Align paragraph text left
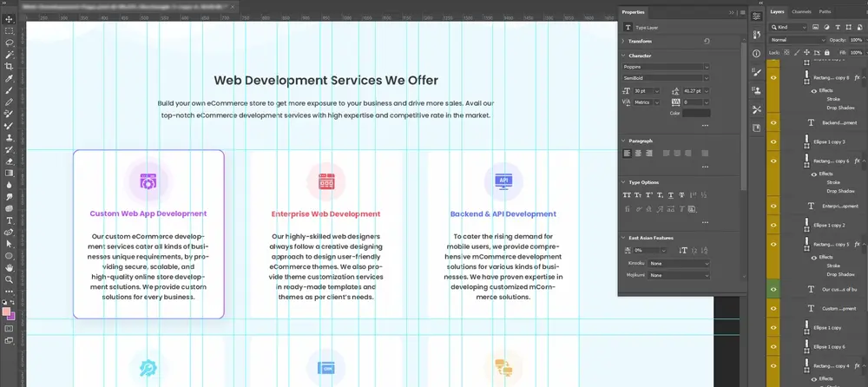This screenshot has width=868, height=387. click(x=628, y=154)
